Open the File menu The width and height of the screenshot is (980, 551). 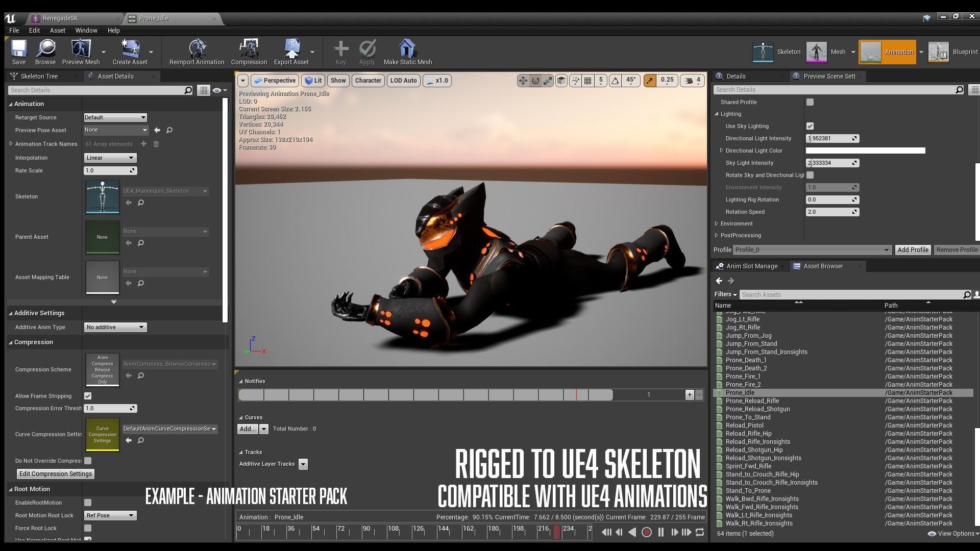(14, 31)
